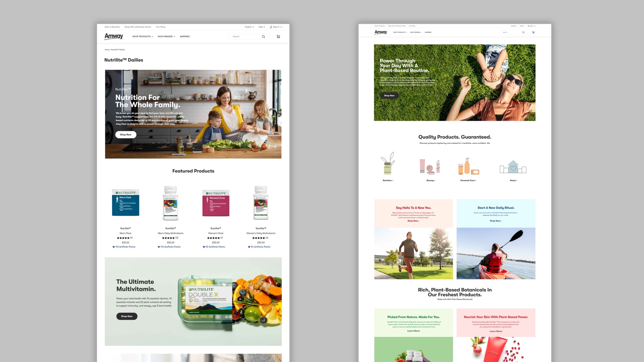644x362 pixels.
Task: Click the Amway logo on left page
Action: tap(114, 36)
